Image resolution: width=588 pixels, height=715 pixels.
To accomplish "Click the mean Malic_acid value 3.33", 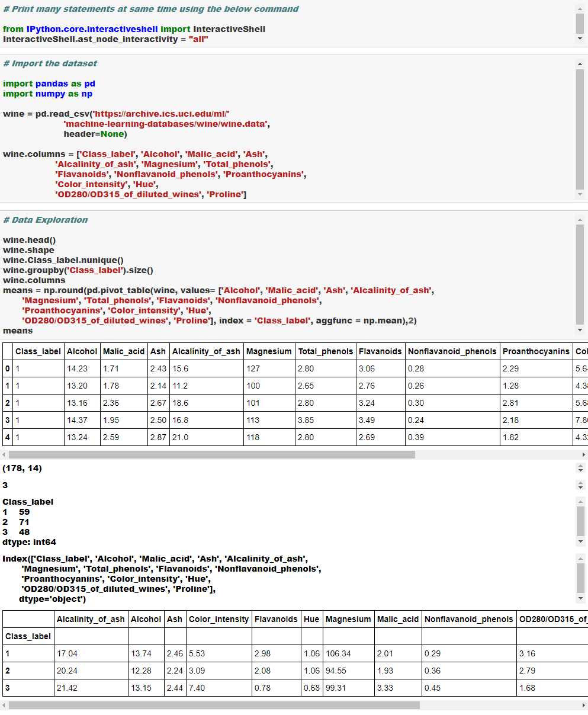I will 385,688.
